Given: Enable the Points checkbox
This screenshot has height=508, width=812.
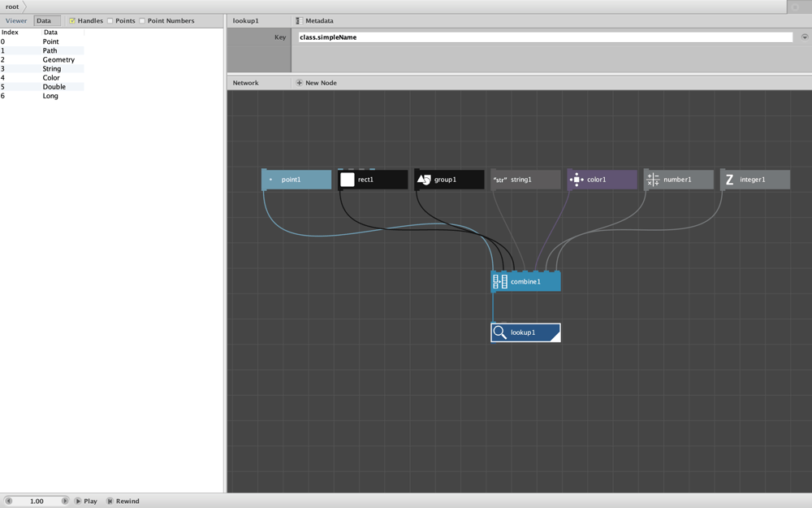Looking at the screenshot, I should point(110,21).
